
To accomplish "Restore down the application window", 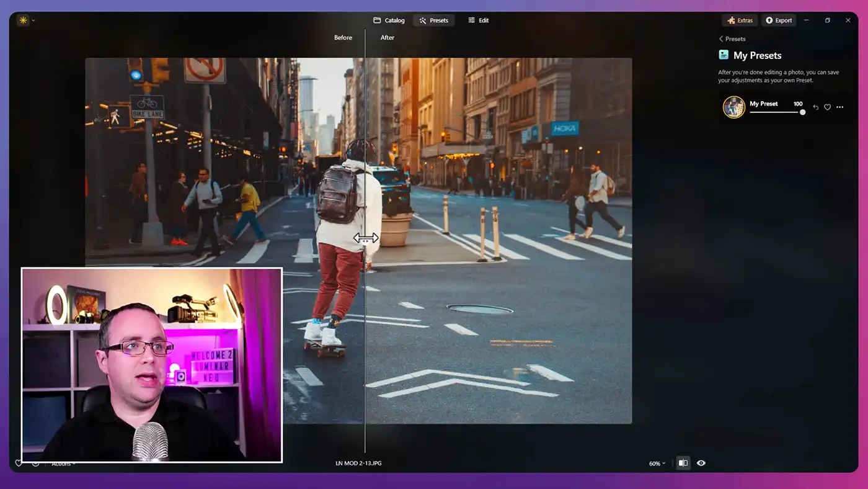I will [827, 20].
